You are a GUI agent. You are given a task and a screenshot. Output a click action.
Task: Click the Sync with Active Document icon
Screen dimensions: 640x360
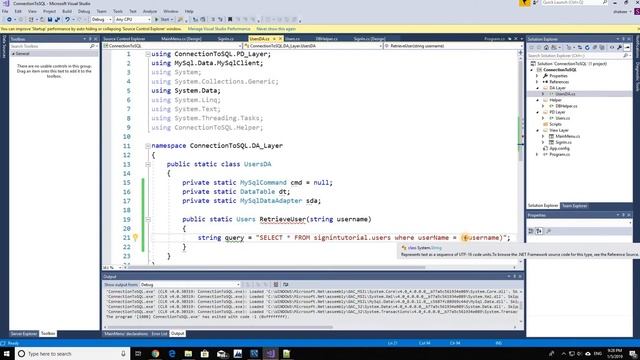pos(580,48)
